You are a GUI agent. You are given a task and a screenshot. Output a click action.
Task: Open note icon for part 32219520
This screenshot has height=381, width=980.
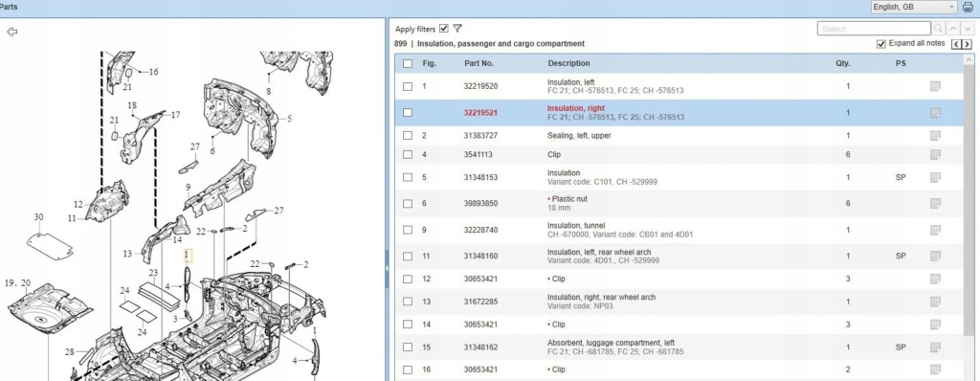coord(935,86)
